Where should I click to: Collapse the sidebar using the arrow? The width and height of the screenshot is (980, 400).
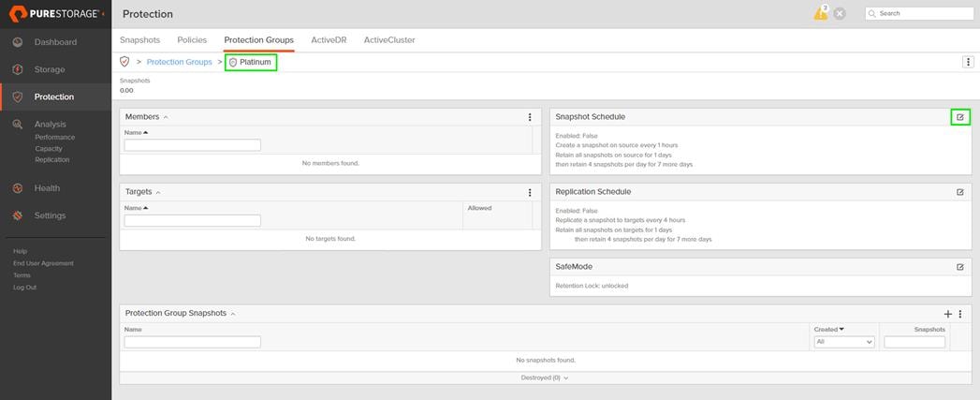point(103,13)
